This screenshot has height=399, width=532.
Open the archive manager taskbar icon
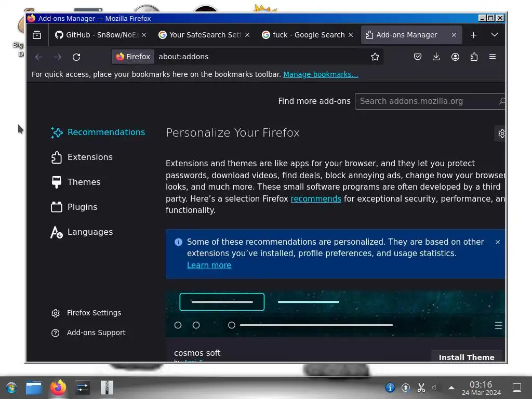click(107, 388)
